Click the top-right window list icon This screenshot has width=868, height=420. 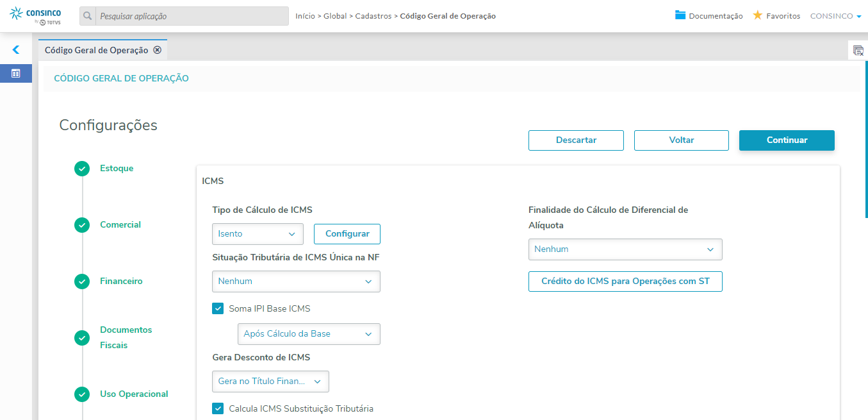(858, 51)
